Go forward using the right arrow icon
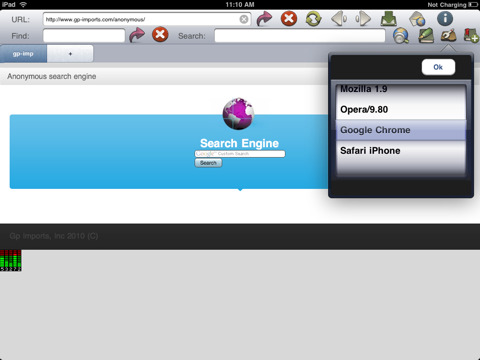 click(x=363, y=19)
